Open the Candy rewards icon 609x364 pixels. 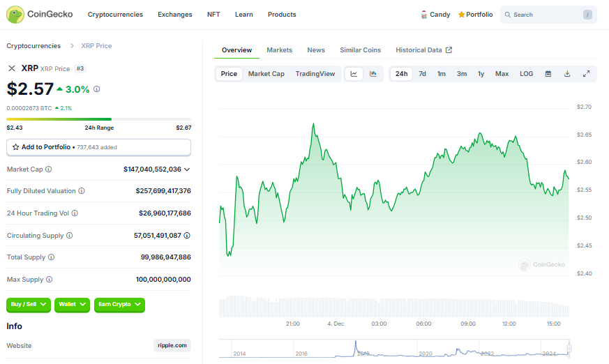424,15
